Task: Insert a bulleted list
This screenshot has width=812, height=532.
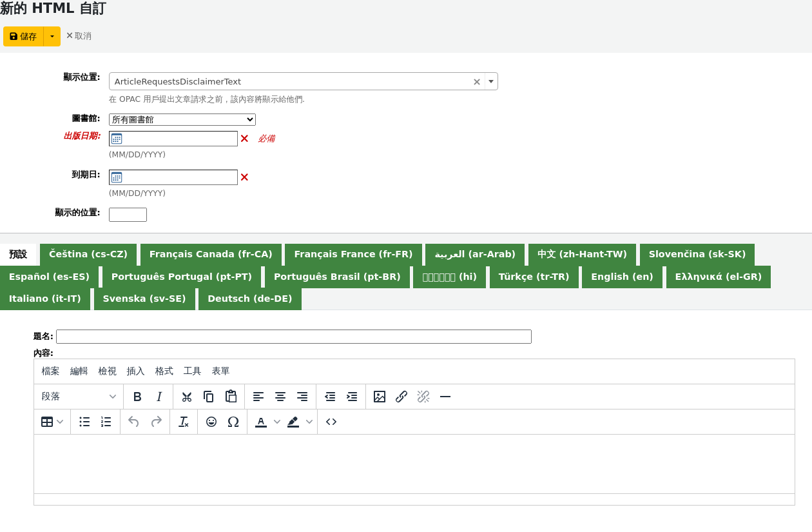Action: [x=84, y=422]
